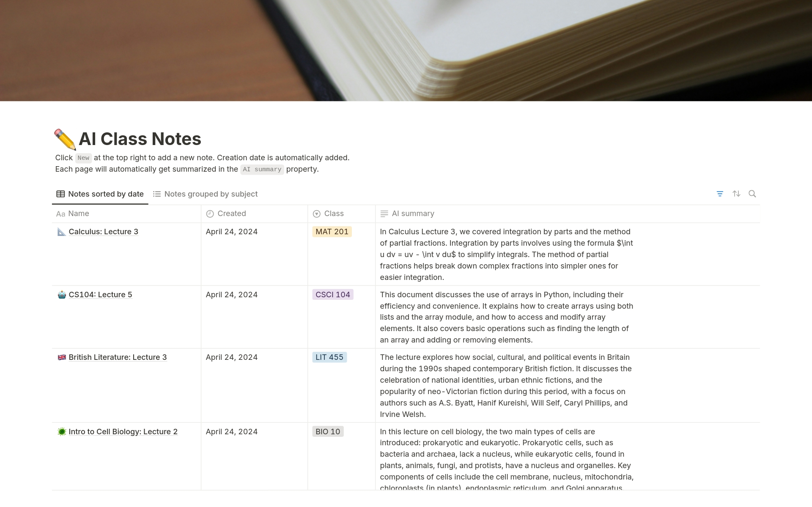Click the filter/sort icon in toolbar

point(720,193)
